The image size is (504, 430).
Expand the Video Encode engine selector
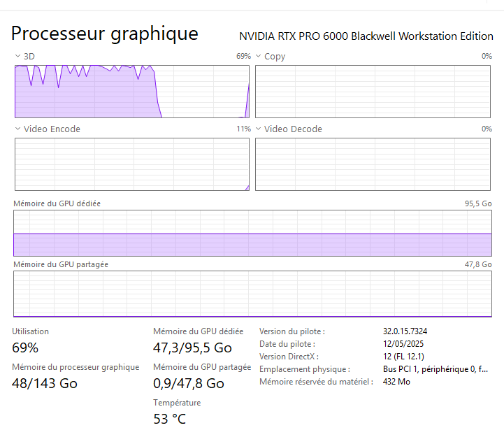coord(17,129)
